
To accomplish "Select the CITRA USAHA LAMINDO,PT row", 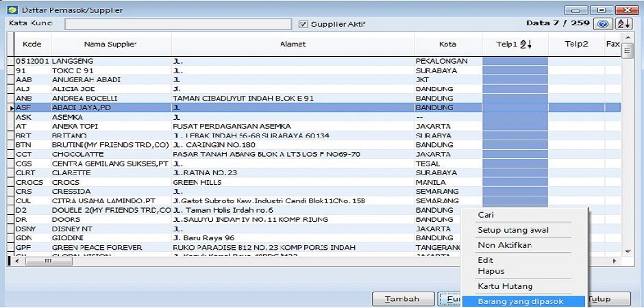I will [x=317, y=201].
